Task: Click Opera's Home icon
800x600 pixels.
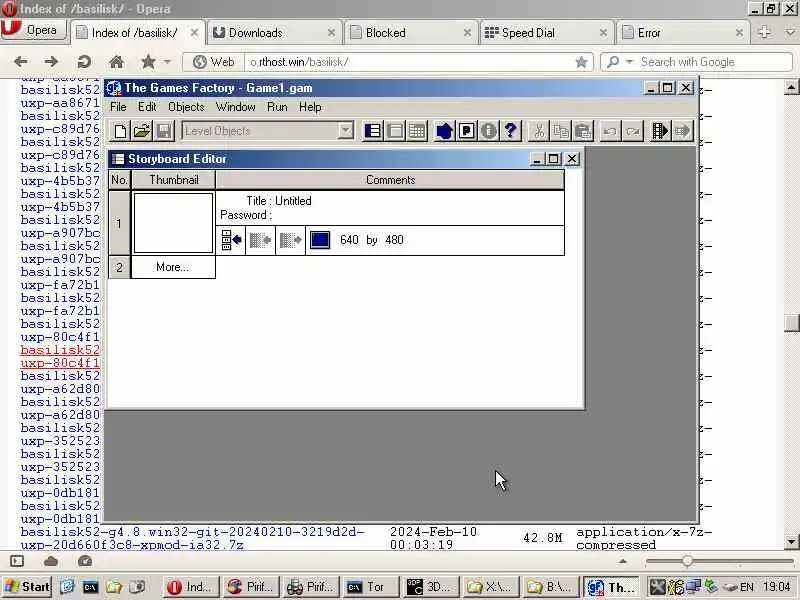Action: [116, 62]
